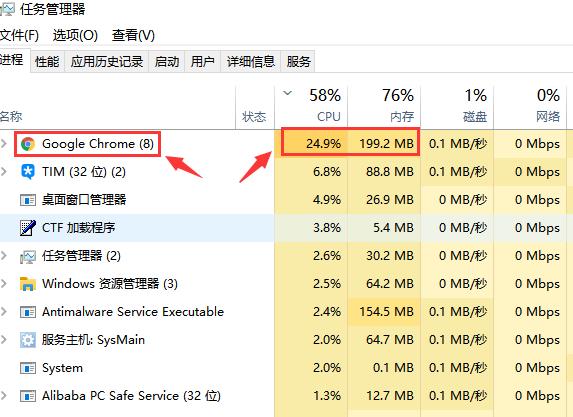Open the 选项(O) menu
Image resolution: width=573 pixels, height=417 pixels.
tap(75, 35)
